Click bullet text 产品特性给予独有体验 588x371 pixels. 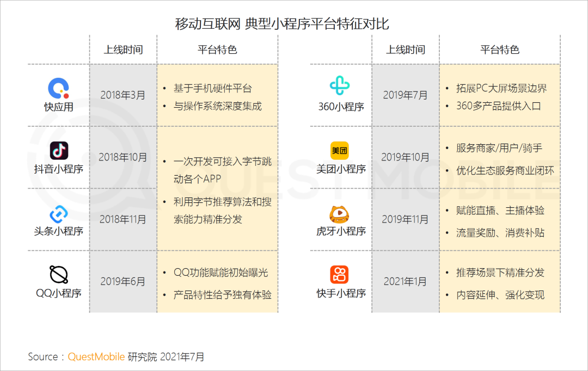pyautogui.click(x=223, y=295)
